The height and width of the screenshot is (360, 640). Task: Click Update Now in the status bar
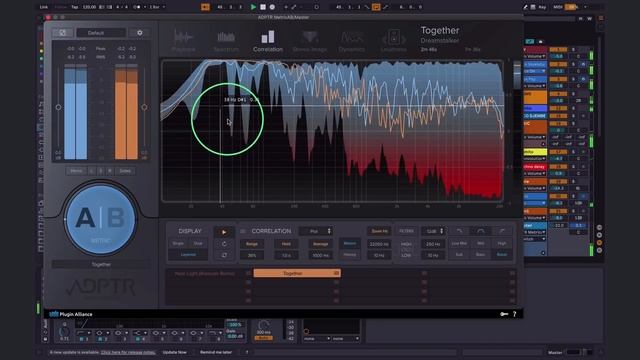tap(175, 352)
